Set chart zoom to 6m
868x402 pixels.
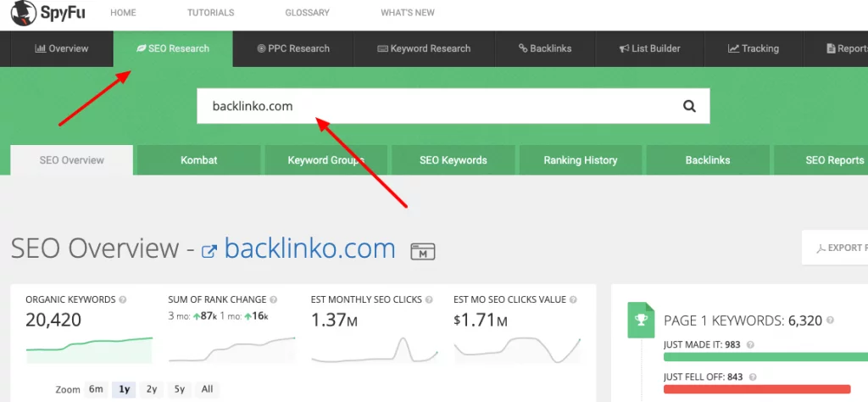tap(96, 389)
